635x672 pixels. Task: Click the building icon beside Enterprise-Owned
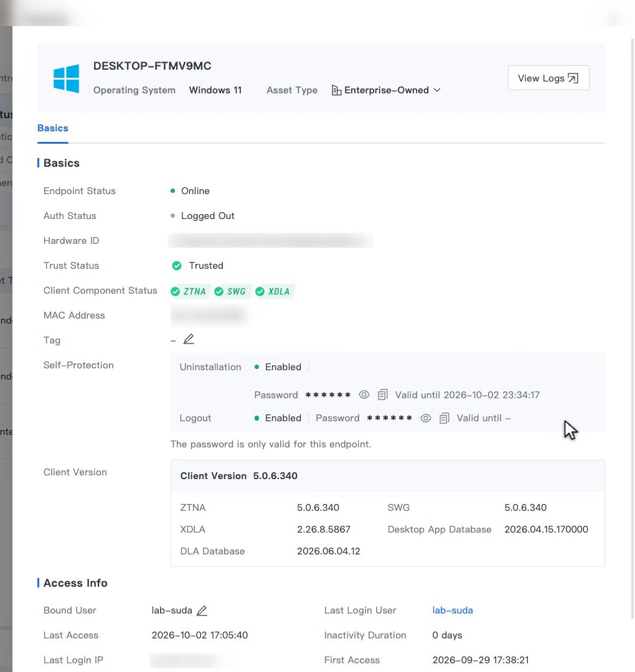[x=337, y=90]
